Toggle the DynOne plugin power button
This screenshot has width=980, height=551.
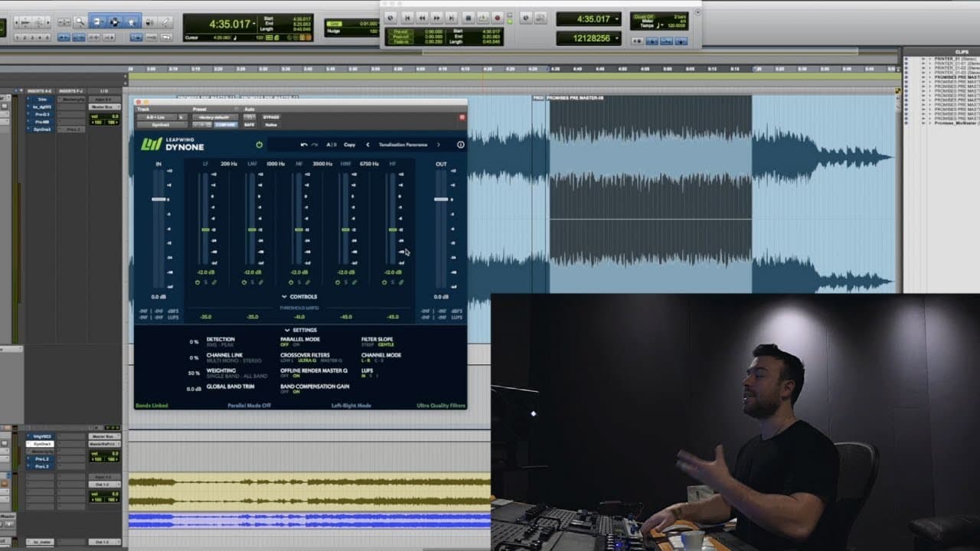coord(259,145)
